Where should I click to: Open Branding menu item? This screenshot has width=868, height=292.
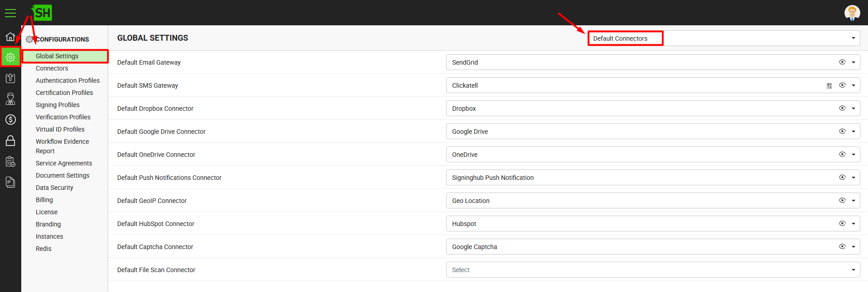48,224
